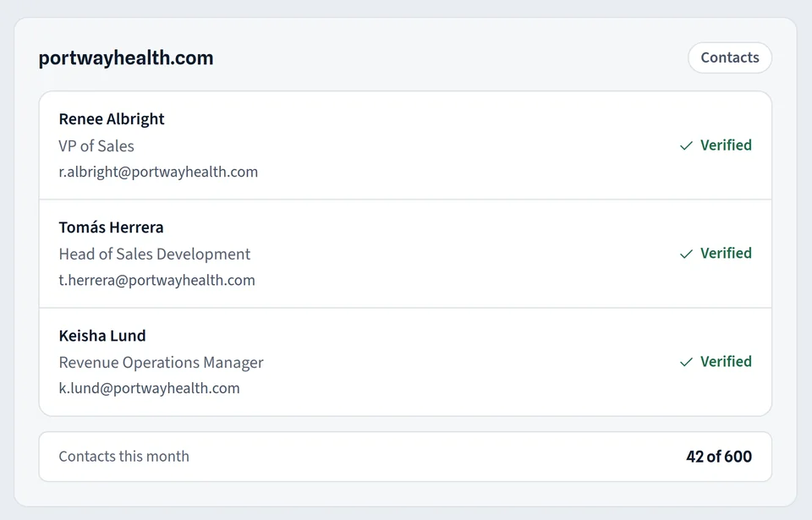Image resolution: width=812 pixels, height=520 pixels.
Task: Click the r.albright@portwayhealth.com email
Action: click(x=158, y=172)
